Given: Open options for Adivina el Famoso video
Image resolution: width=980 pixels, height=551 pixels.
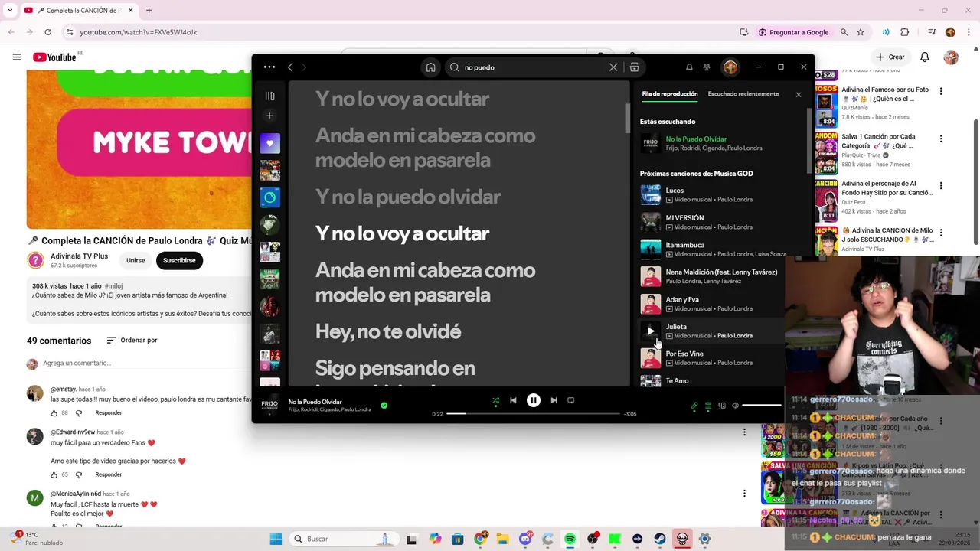Looking at the screenshot, I should pos(941,91).
